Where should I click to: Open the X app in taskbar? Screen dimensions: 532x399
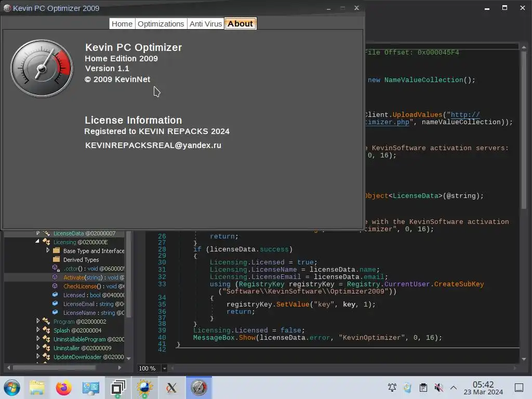[x=171, y=388]
